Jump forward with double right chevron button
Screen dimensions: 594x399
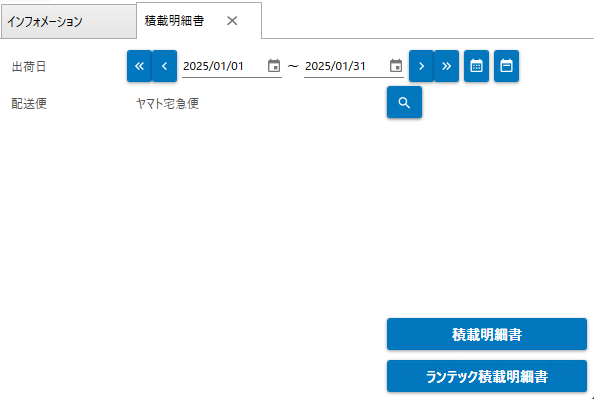point(446,66)
